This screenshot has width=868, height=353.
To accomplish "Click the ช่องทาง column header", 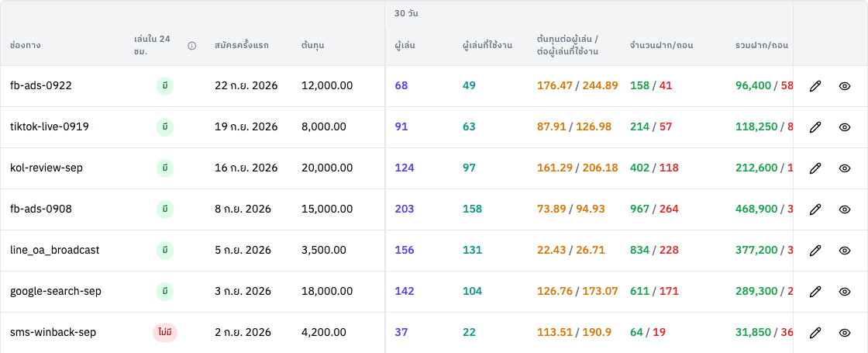I will click(26, 46).
